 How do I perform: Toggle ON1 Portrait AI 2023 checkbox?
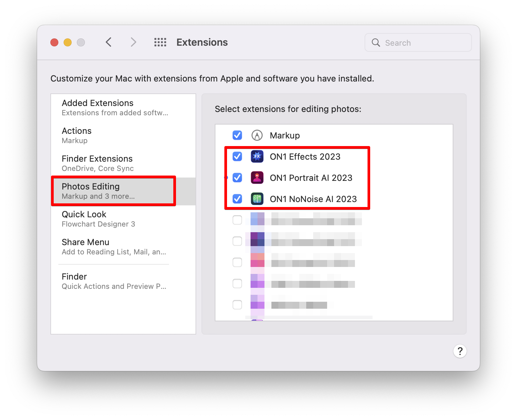(x=237, y=178)
